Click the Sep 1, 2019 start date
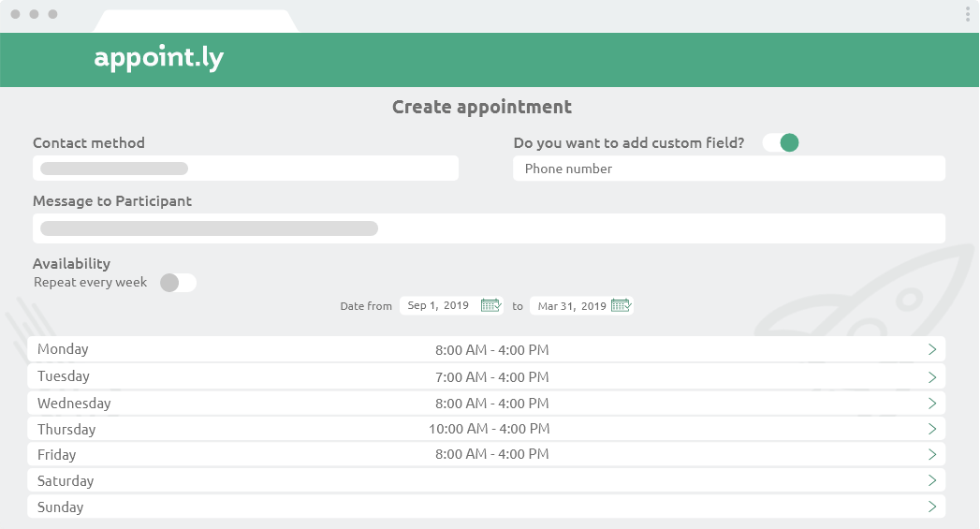 (x=438, y=306)
